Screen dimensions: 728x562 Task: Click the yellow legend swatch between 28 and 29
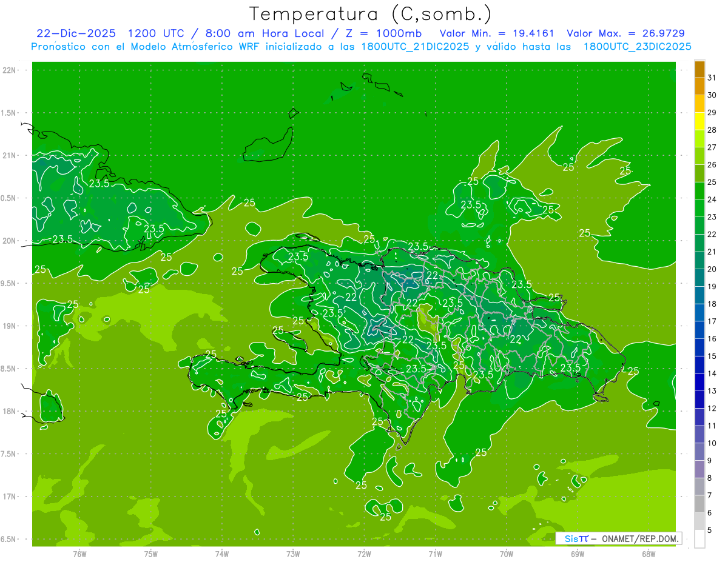[x=699, y=121]
